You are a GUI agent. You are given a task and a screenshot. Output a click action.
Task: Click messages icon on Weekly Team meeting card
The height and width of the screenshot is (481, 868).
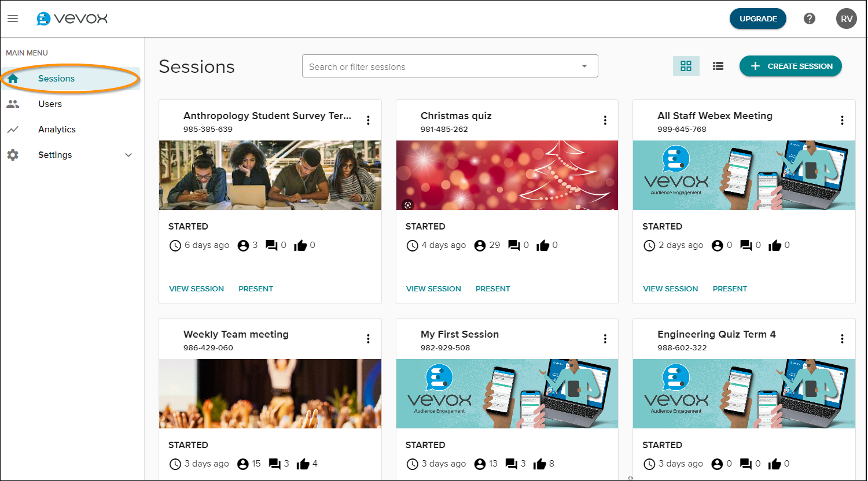tap(274, 464)
